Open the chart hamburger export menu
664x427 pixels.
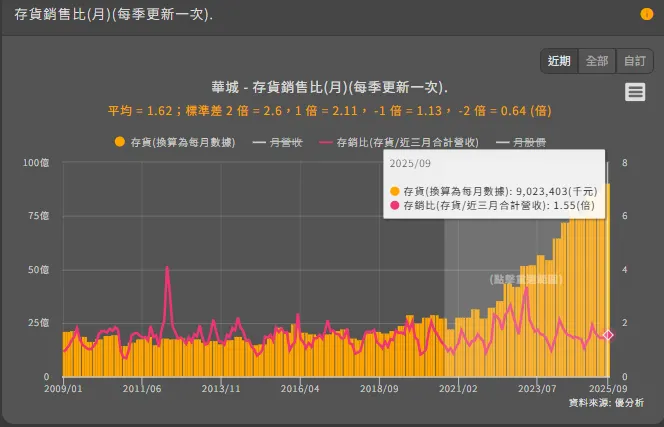click(635, 92)
